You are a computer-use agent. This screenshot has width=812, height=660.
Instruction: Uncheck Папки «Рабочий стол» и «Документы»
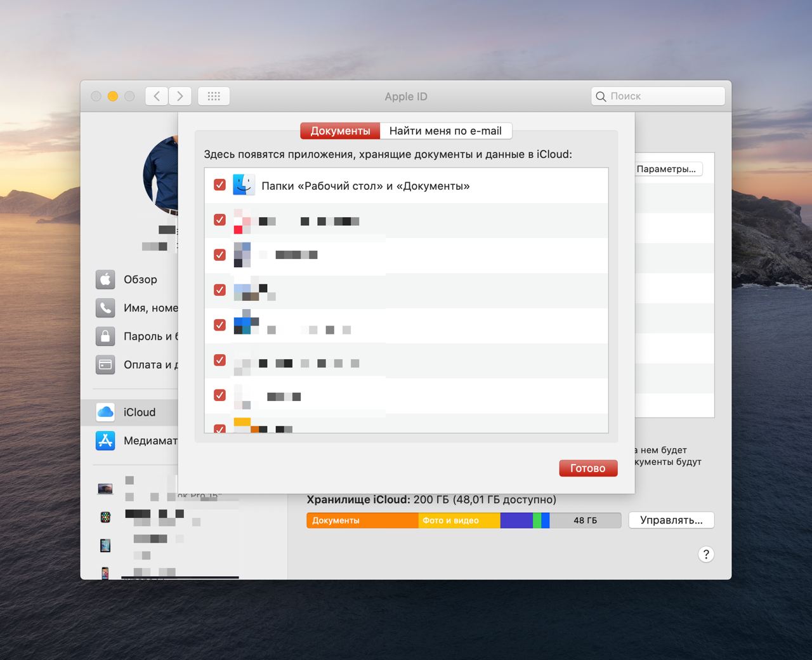click(219, 185)
